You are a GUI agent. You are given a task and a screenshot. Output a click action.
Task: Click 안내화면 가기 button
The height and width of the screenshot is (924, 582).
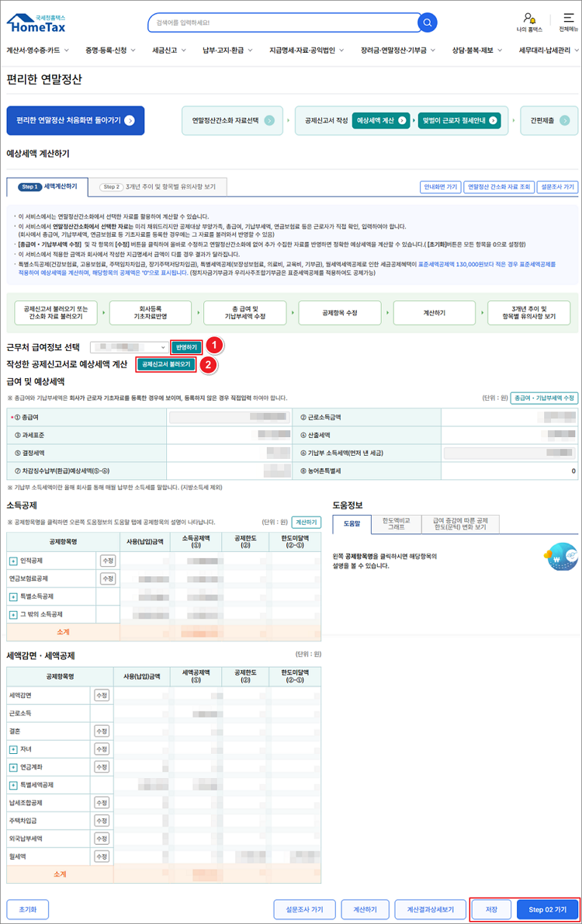(x=441, y=187)
